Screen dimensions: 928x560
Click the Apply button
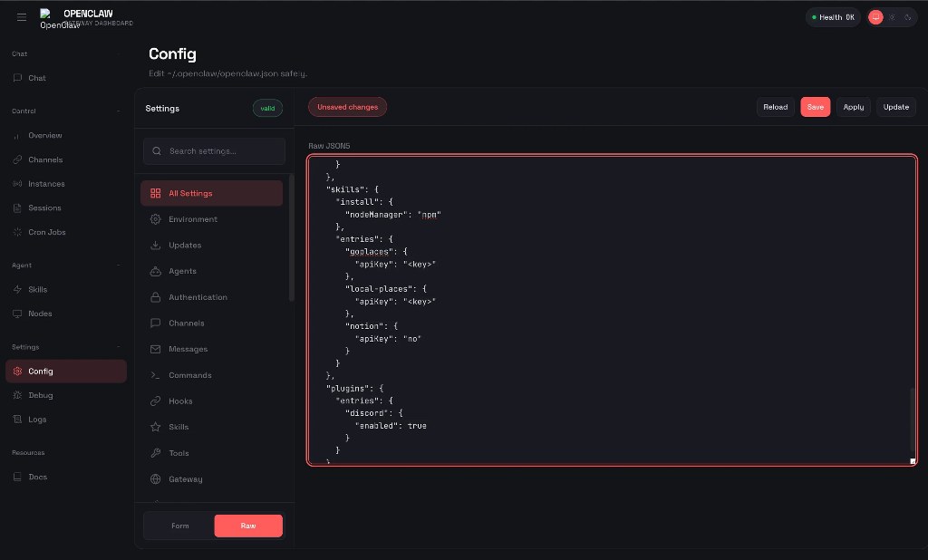854,107
